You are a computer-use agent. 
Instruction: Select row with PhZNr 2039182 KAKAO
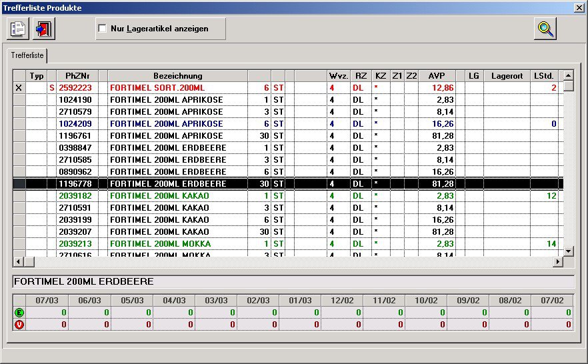pyautogui.click(x=176, y=195)
